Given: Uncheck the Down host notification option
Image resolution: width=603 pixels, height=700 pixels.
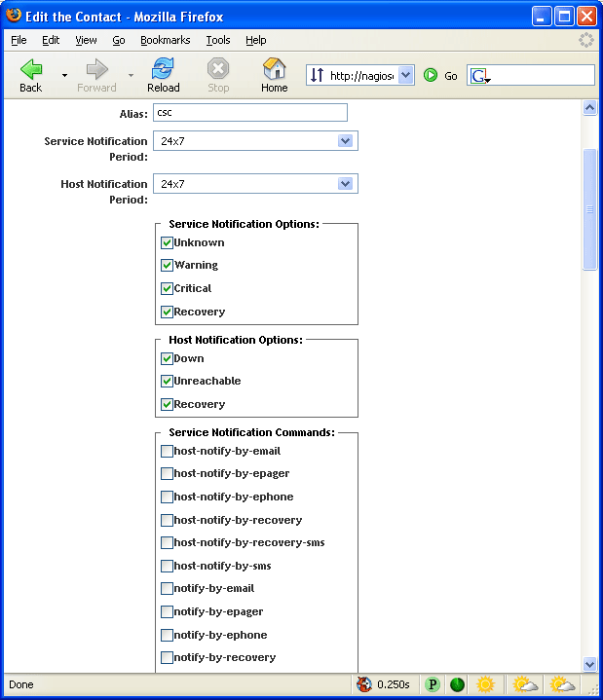Looking at the screenshot, I should pyautogui.click(x=167, y=358).
